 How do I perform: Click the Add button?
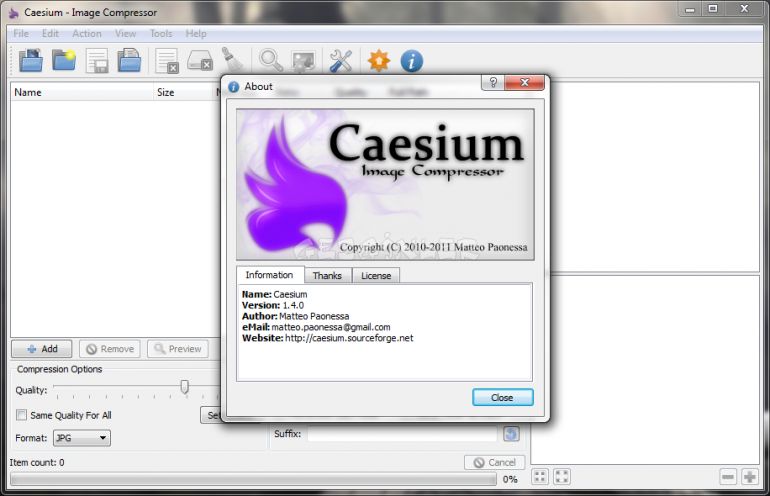pyautogui.click(x=42, y=349)
